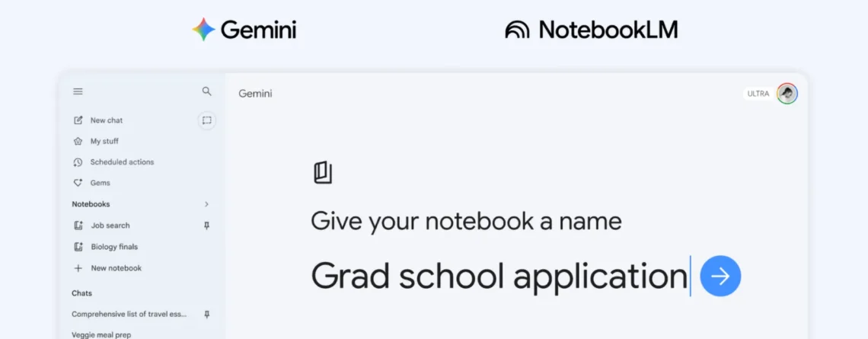Open the Biology finals notebook

[x=113, y=247]
